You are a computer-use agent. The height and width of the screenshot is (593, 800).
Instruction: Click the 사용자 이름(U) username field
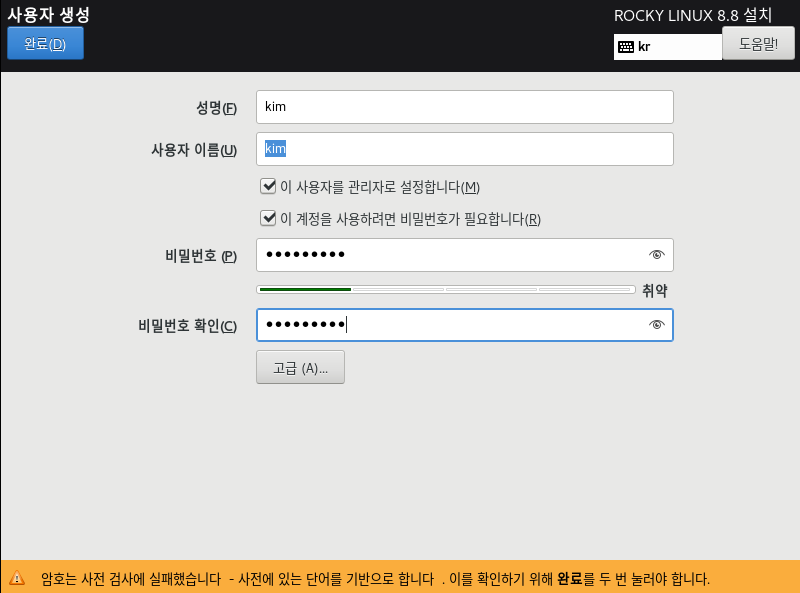point(465,149)
